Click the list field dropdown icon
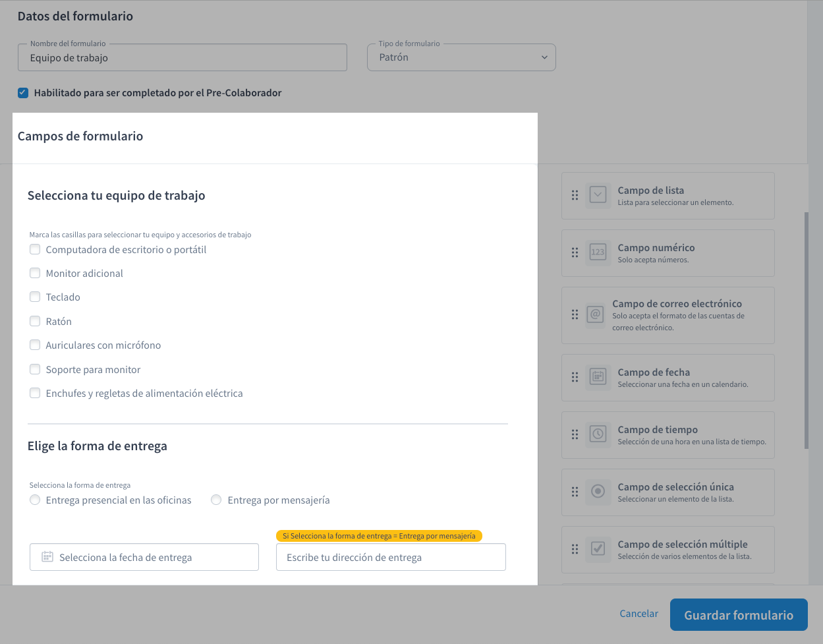Screen dimensions: 823x644 coord(598,196)
